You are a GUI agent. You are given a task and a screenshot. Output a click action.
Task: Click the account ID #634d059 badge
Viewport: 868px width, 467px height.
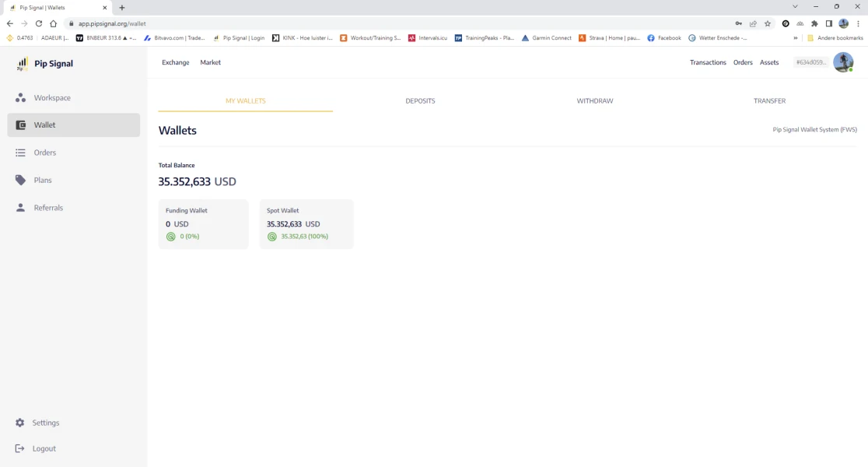coord(811,62)
